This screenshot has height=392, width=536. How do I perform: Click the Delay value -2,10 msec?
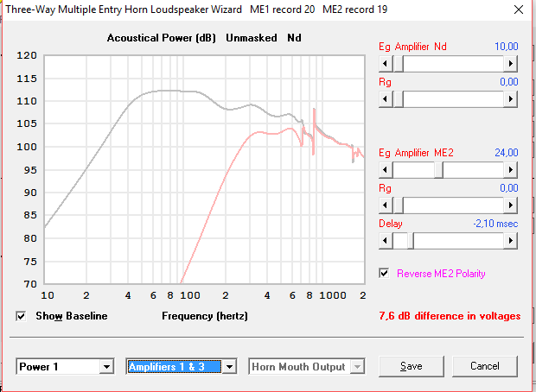click(495, 224)
